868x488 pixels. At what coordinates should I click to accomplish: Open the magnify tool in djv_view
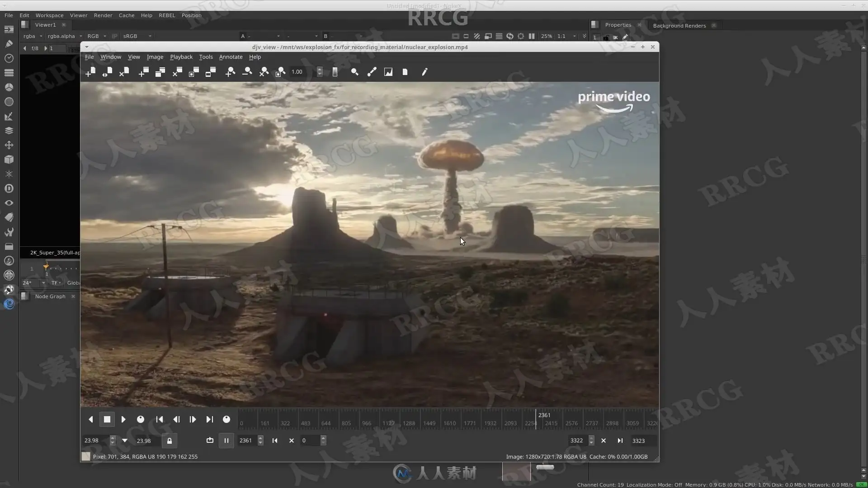click(354, 72)
